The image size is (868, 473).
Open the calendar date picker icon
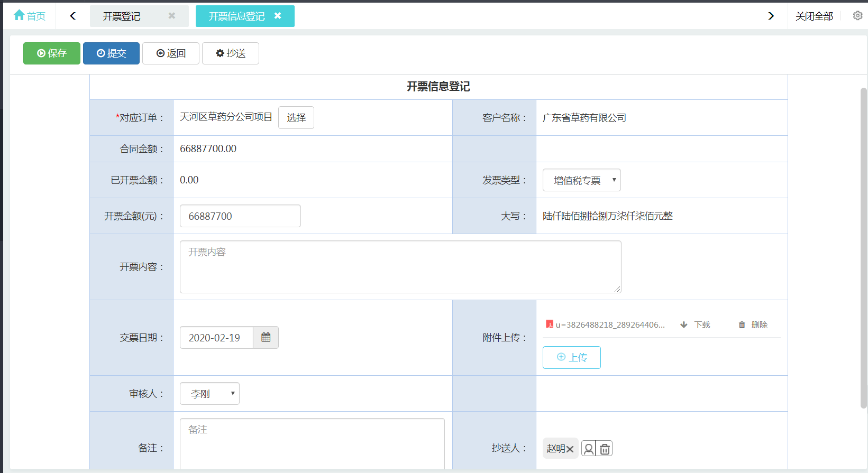266,337
